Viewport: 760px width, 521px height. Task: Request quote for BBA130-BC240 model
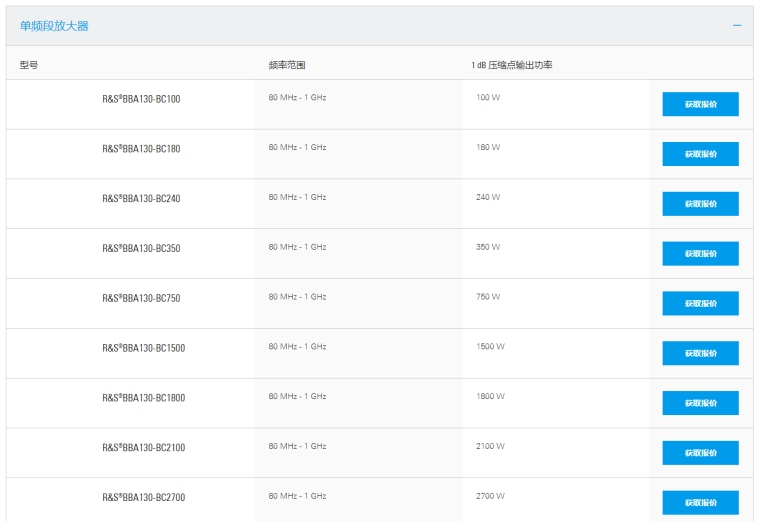pos(700,204)
